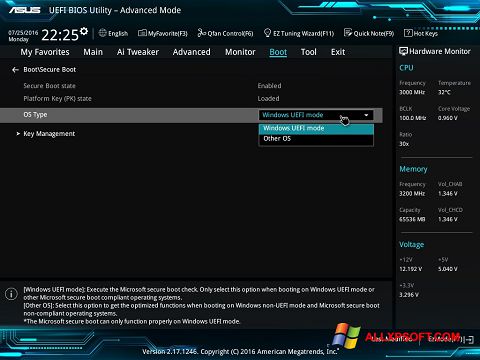Click the 3.296 V voltage reading
This screenshot has width=480, height=360.
pyautogui.click(x=409, y=295)
